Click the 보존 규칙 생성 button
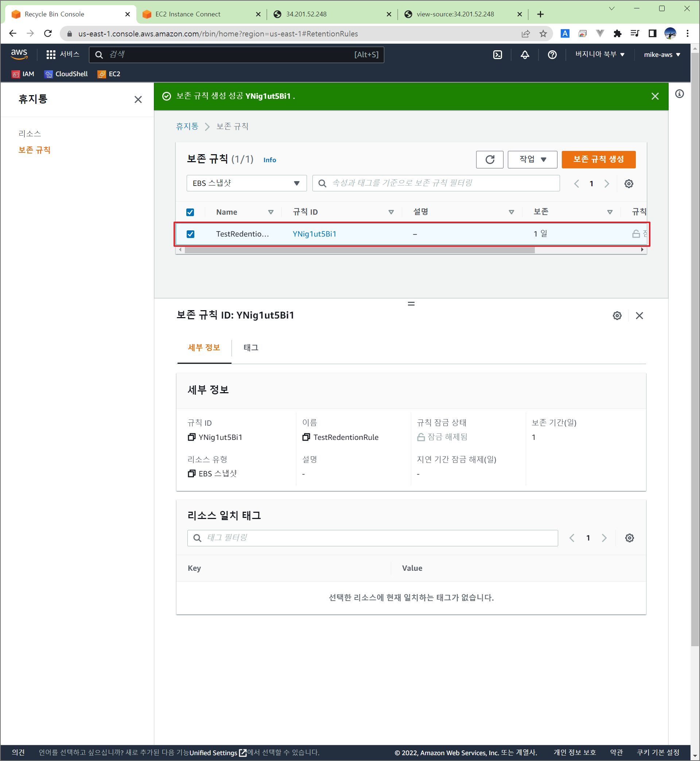 click(x=598, y=159)
